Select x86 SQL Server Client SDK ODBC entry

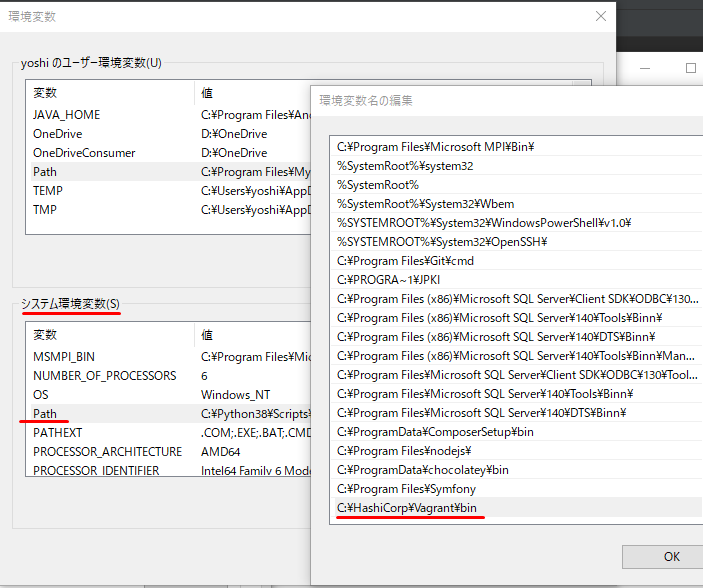click(518, 299)
